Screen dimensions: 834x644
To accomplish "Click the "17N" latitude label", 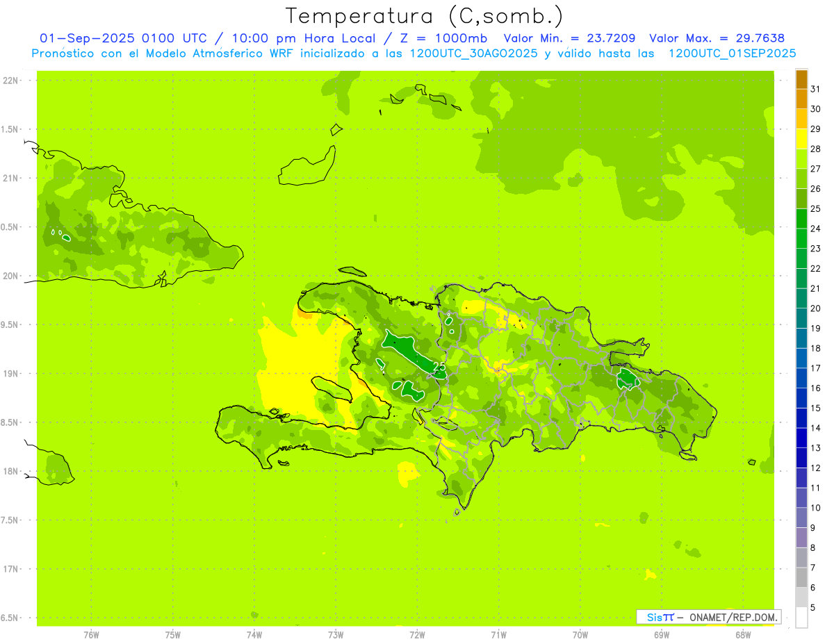I will (x=11, y=569).
